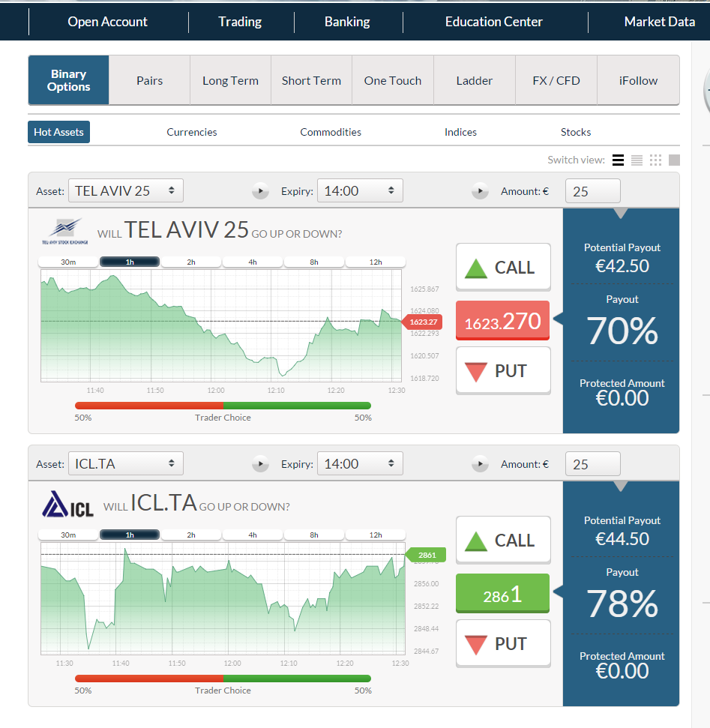Open the Open Account menu
Image resolution: width=710 pixels, height=728 pixels.
click(108, 22)
